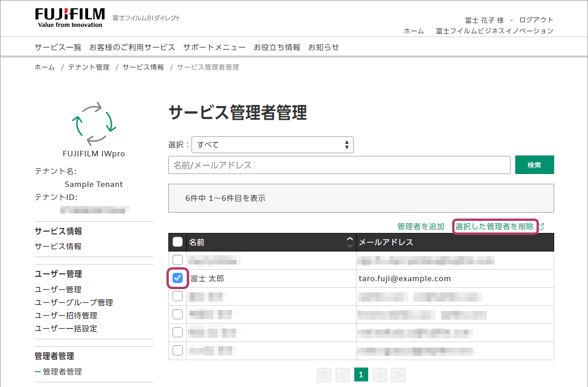Click the FUJIFILM IWpro circular arrows icon
This screenshot has width=588, height=387.
coord(94,123)
